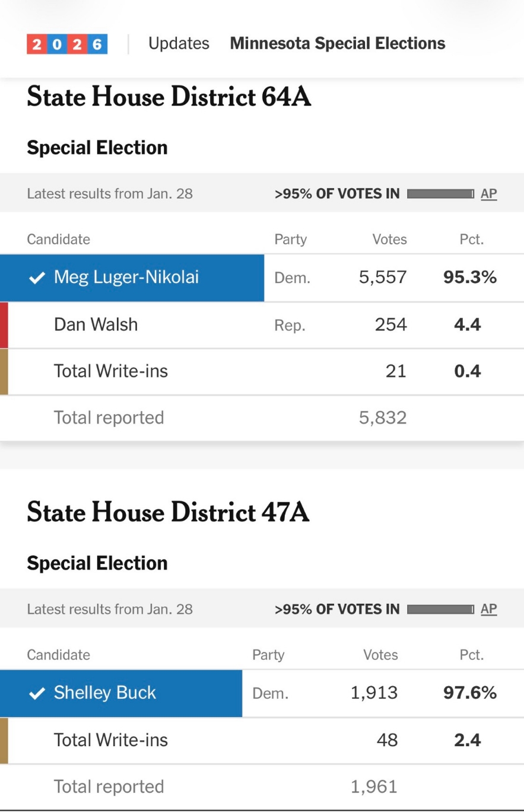Select the Dan Walsh candidate name

pyautogui.click(x=96, y=324)
